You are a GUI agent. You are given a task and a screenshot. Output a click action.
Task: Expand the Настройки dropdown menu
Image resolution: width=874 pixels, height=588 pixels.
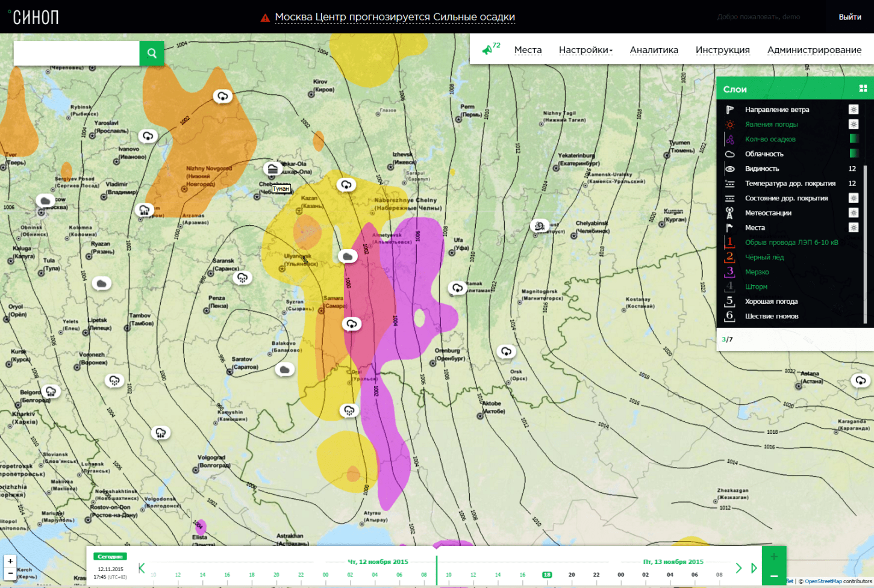coord(585,50)
